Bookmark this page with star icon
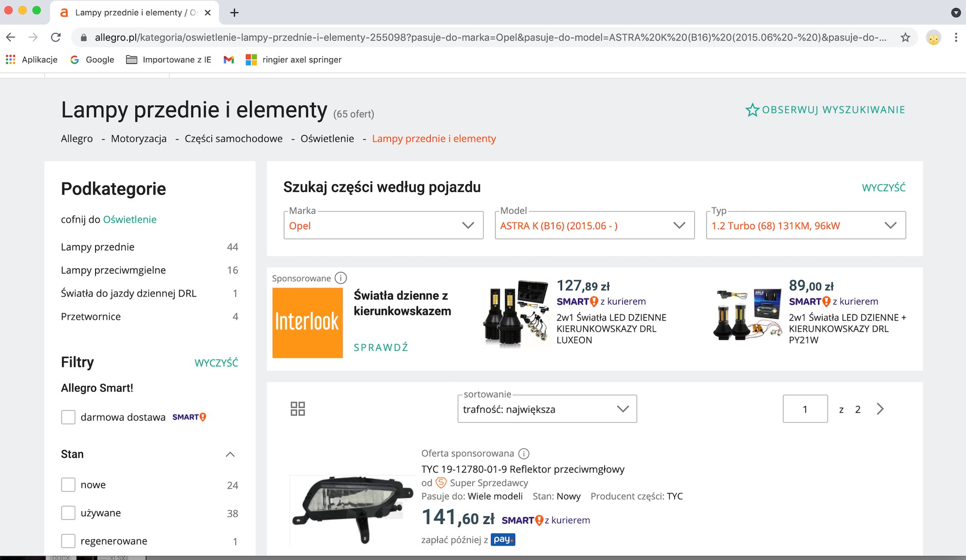 [x=905, y=38]
